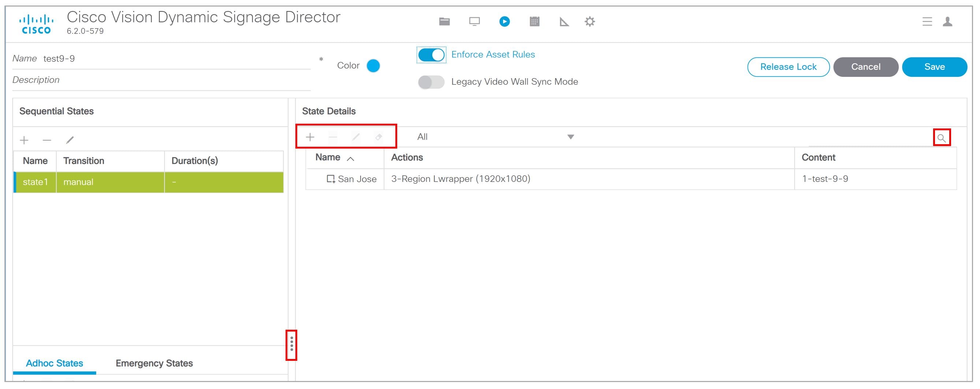This screenshot has height=389, width=980.
Task: Click the group icon beside San Jose
Action: tap(331, 179)
